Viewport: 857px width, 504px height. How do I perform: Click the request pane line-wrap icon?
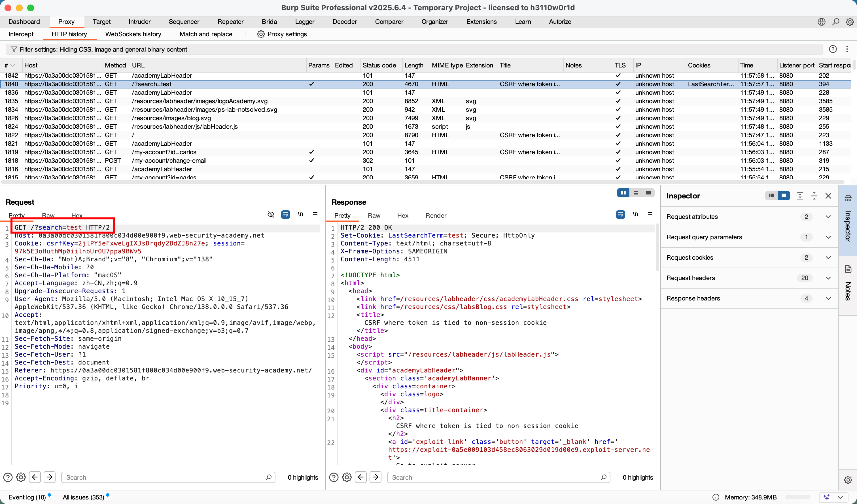coord(285,214)
